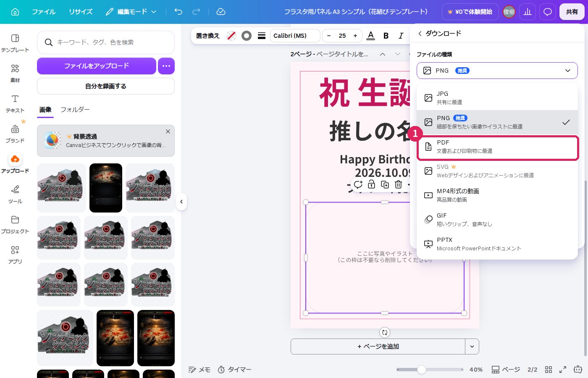The image size is (588, 378).
Task: Select SVG file type option
Action: click(x=497, y=171)
